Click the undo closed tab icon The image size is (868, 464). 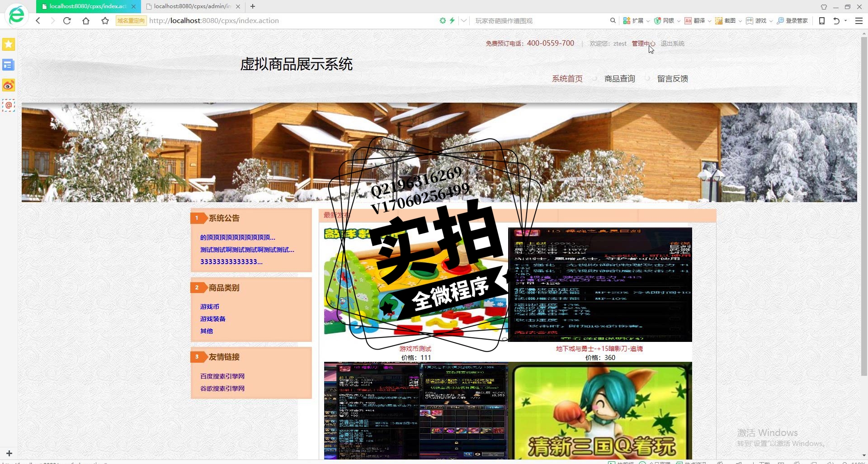coord(836,21)
